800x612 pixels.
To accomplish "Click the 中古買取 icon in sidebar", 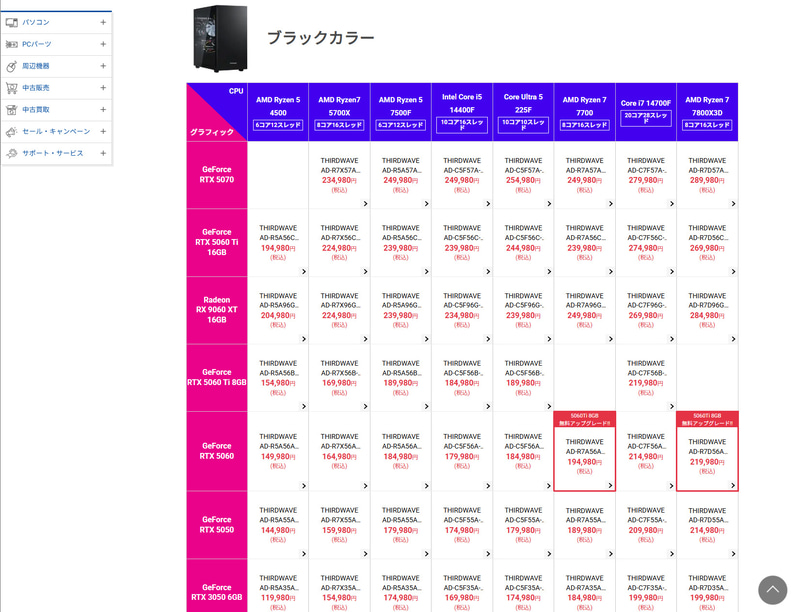I will [12, 110].
